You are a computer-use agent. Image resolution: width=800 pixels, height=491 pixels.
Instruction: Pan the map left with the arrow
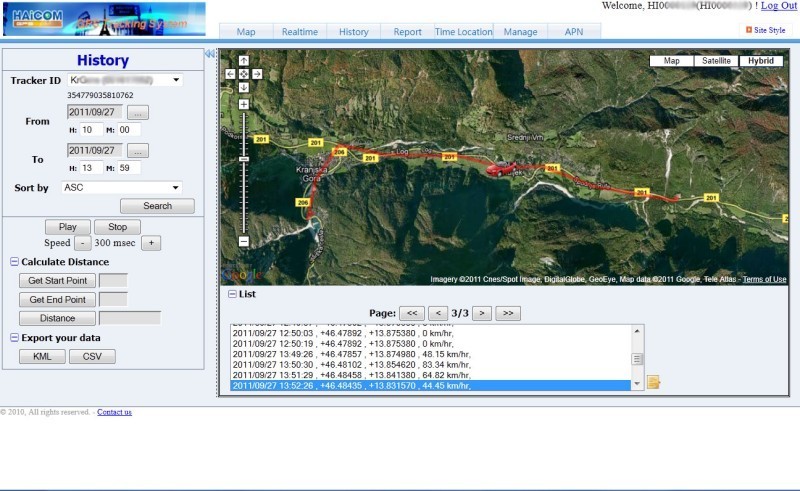231,74
